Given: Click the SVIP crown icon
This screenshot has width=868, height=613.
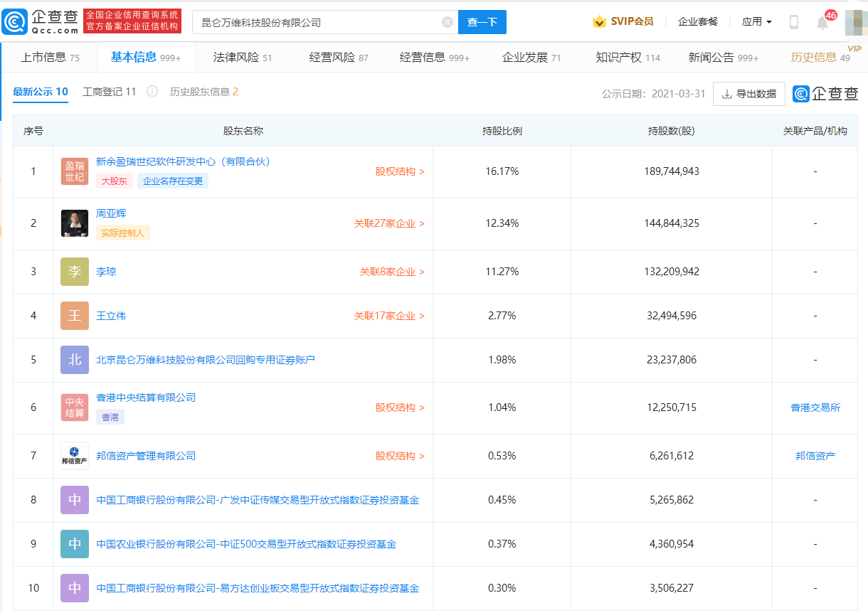Looking at the screenshot, I should pos(599,22).
